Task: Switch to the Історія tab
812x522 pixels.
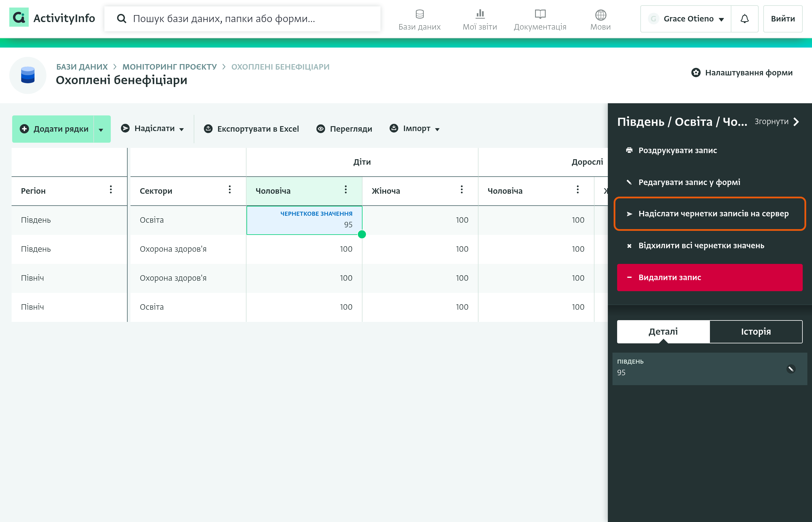Action: (x=756, y=331)
